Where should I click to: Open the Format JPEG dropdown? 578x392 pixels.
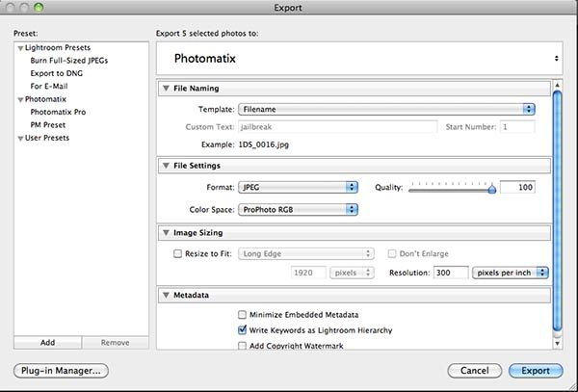coord(298,187)
